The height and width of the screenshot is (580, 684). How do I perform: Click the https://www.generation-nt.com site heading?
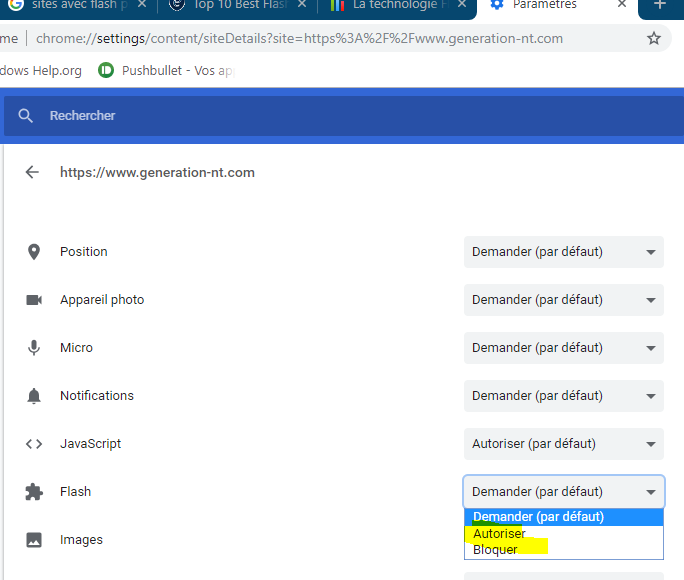pyautogui.click(x=157, y=173)
